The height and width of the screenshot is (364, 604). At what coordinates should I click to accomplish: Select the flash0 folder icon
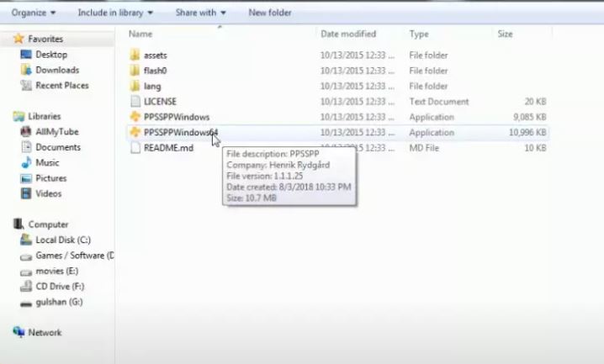(x=135, y=71)
